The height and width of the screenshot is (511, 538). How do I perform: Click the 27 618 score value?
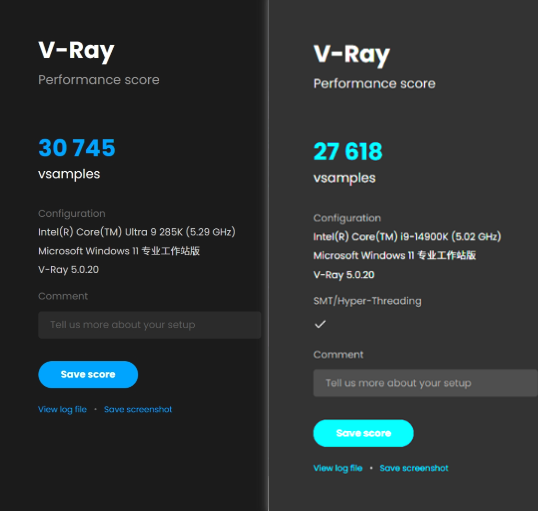tap(348, 152)
